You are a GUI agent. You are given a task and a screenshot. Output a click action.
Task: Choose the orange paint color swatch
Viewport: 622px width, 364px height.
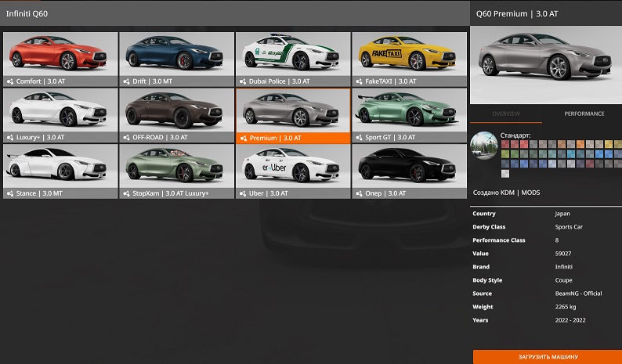click(x=580, y=144)
